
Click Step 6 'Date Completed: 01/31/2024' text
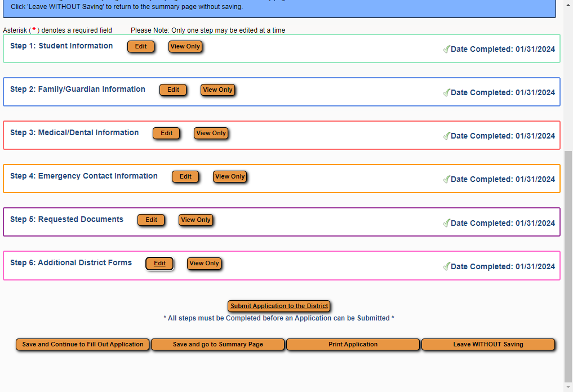503,267
